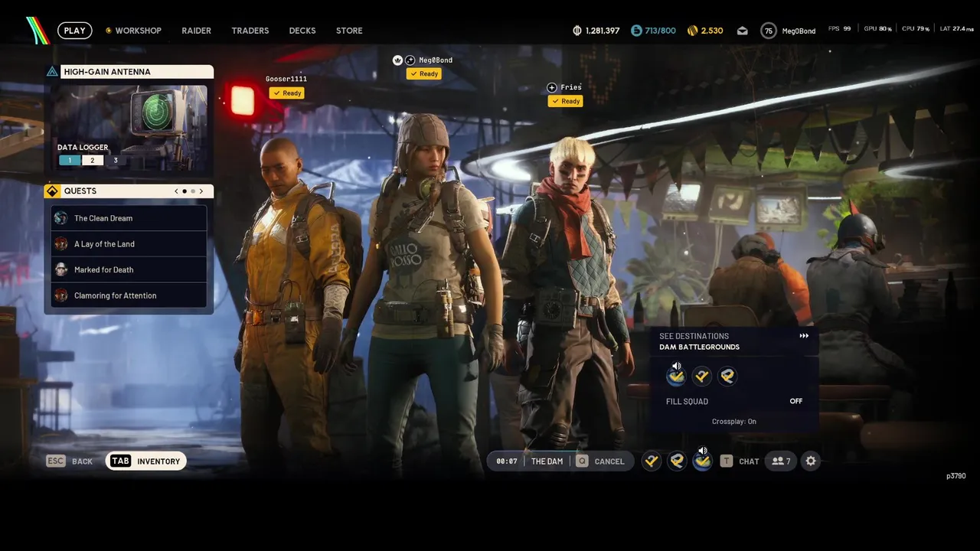Screen dimensions: 980x551
Task: Click the gold currency icon beside 2,530
Action: click(692, 31)
